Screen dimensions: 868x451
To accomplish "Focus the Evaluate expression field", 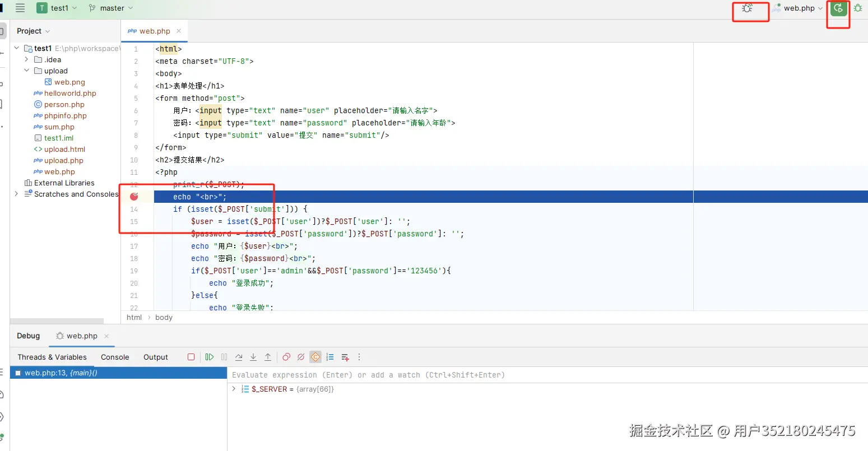I will pyautogui.click(x=547, y=375).
